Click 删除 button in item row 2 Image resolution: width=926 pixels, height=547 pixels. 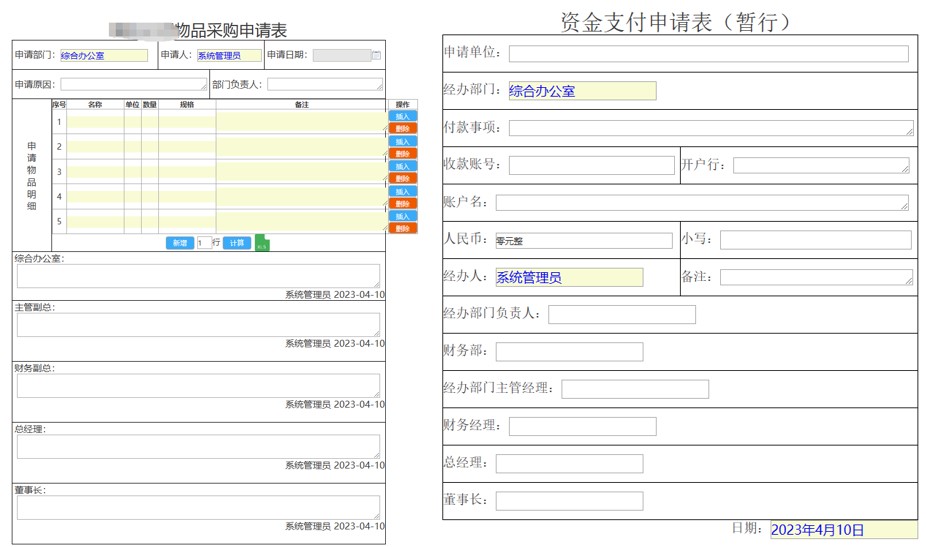click(x=403, y=154)
